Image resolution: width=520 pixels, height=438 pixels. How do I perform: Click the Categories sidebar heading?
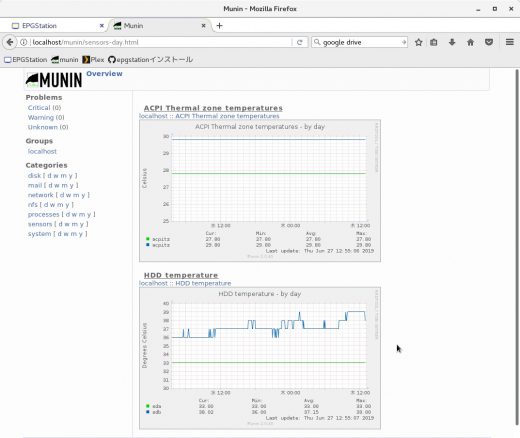[x=46, y=165]
